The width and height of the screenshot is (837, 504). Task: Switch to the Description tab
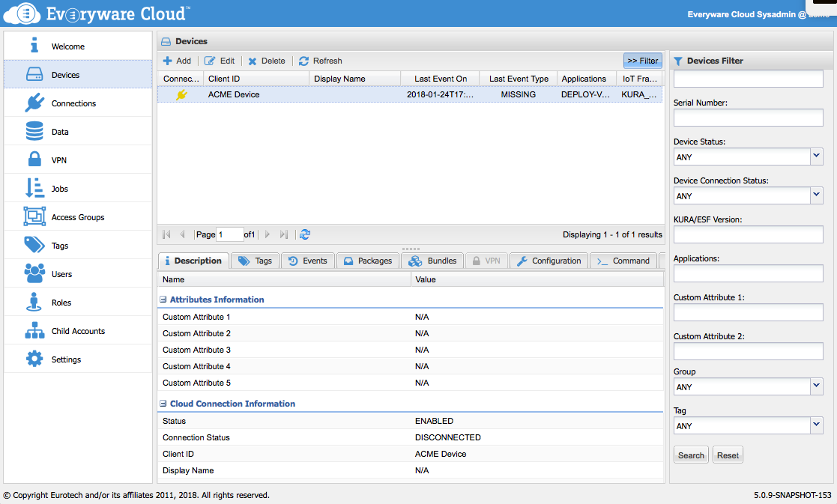click(x=194, y=261)
